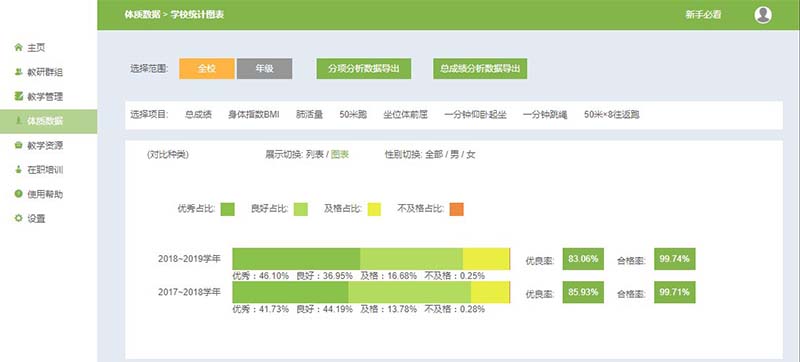The image size is (800, 362).
Task: Select the 全校 range button
Action: [x=207, y=68]
